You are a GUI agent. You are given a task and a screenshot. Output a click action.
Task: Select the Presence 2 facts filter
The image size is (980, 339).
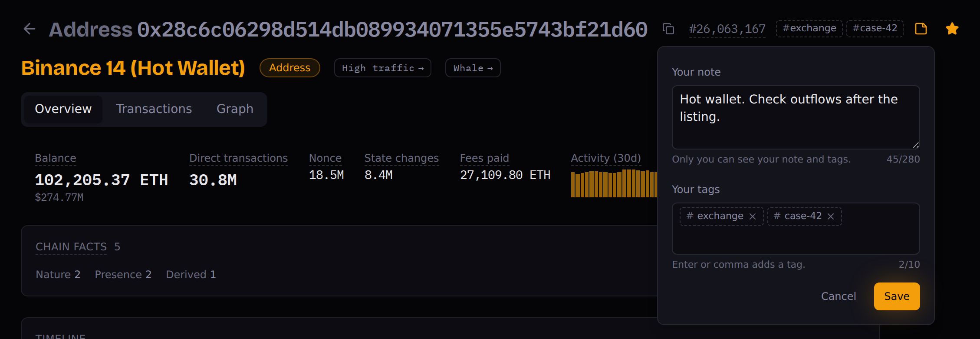point(123,275)
